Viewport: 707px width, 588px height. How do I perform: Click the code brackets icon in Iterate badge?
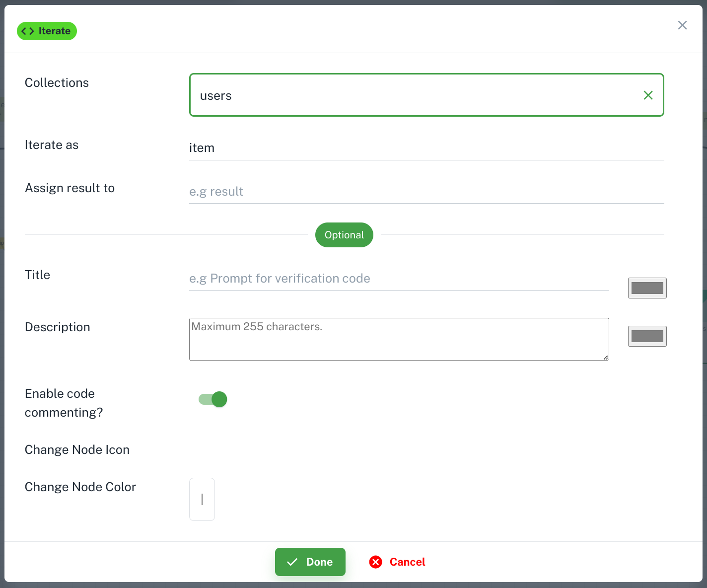coord(28,31)
